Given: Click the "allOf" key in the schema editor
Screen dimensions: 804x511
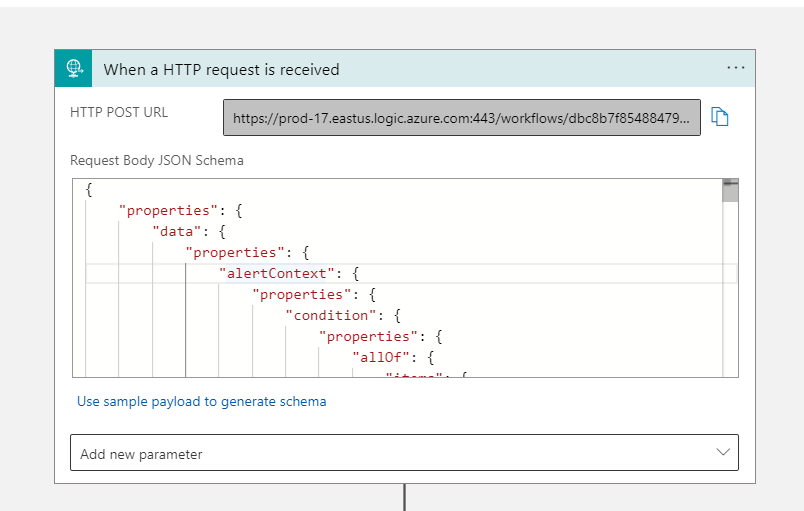Looking at the screenshot, I should (x=378, y=357).
